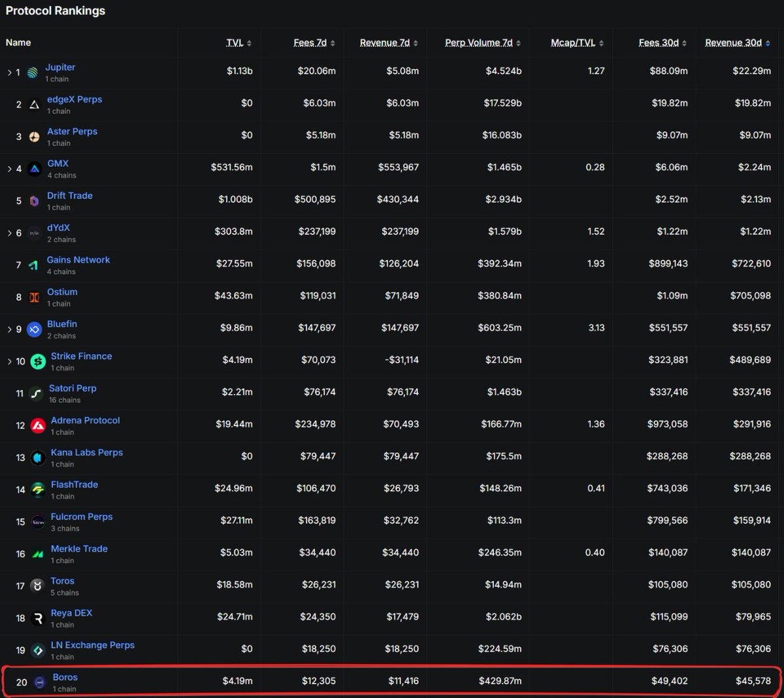Click the Merkle Trade logo icon

click(x=39, y=554)
